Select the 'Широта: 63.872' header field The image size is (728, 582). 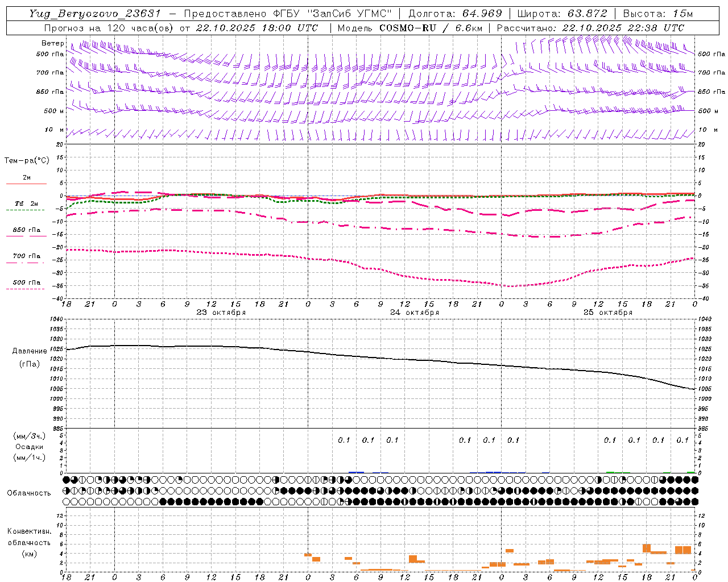(562, 14)
